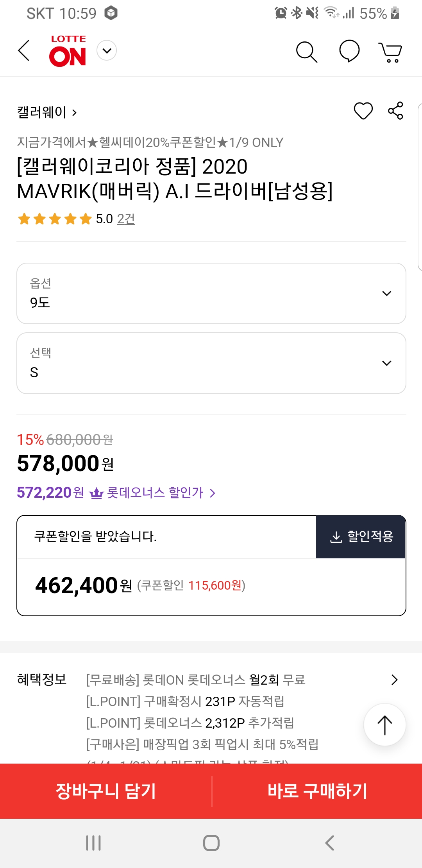Viewport: 422px width, 868px height.
Task: Open the 선택 S dropdown
Action: (211, 363)
